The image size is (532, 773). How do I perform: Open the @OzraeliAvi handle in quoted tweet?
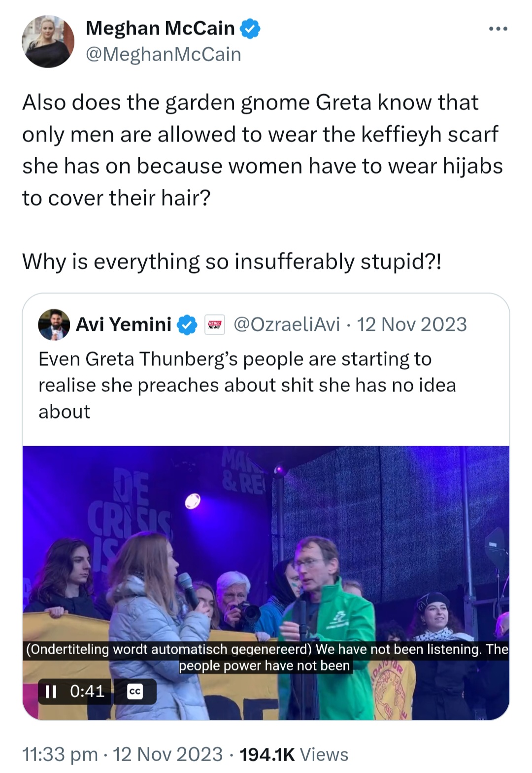point(286,324)
